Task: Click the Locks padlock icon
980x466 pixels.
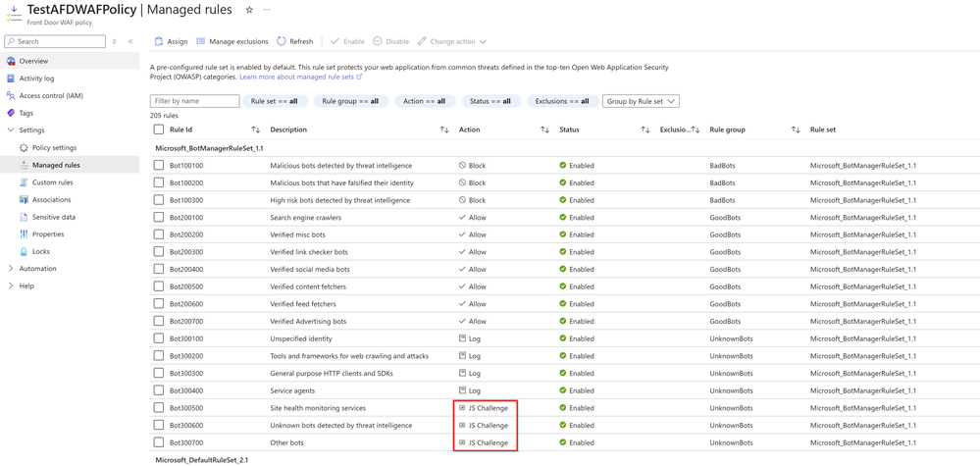Action: (x=24, y=251)
